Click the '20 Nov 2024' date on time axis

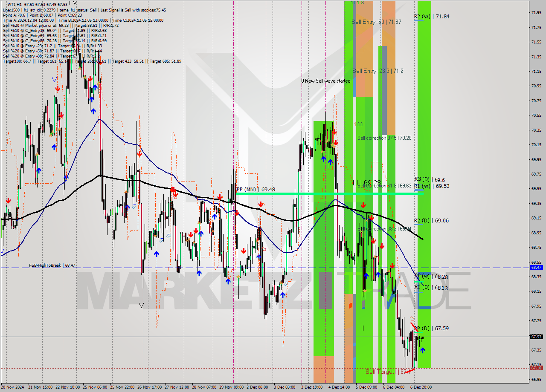pos(13,387)
